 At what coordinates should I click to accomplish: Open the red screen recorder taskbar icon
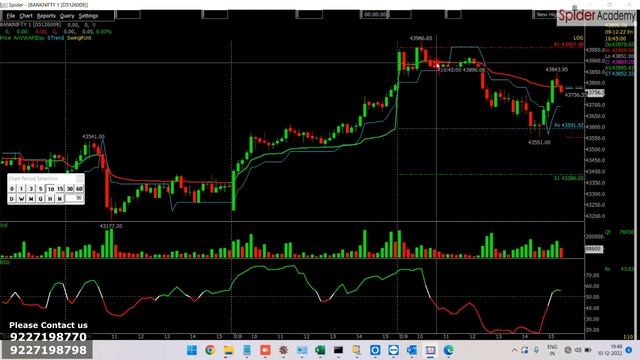point(265,350)
